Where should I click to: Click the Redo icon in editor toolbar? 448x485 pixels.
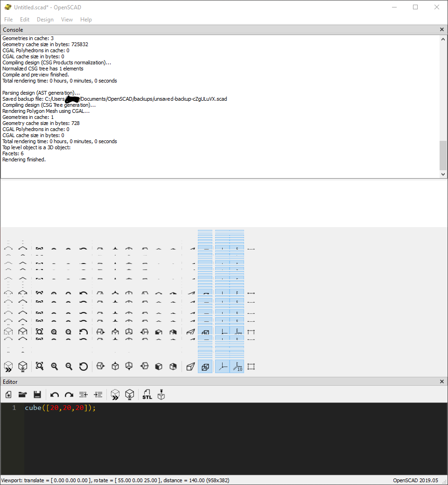point(69,395)
